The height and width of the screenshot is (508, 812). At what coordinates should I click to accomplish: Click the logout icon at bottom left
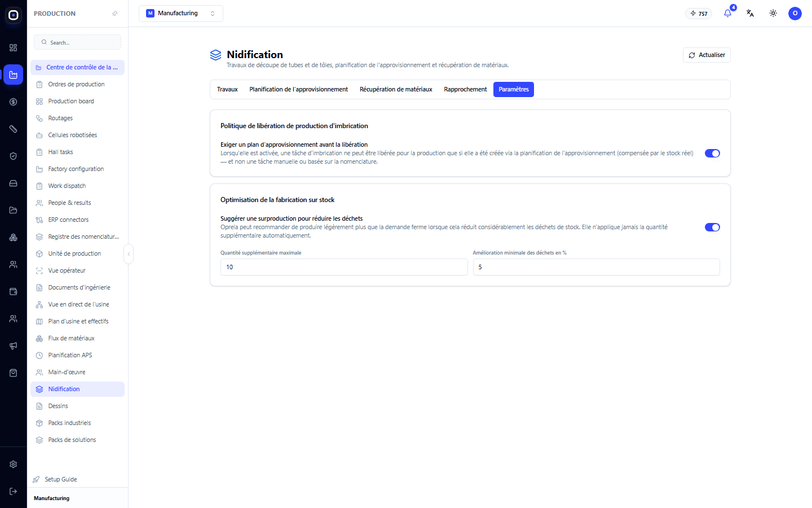click(x=14, y=491)
